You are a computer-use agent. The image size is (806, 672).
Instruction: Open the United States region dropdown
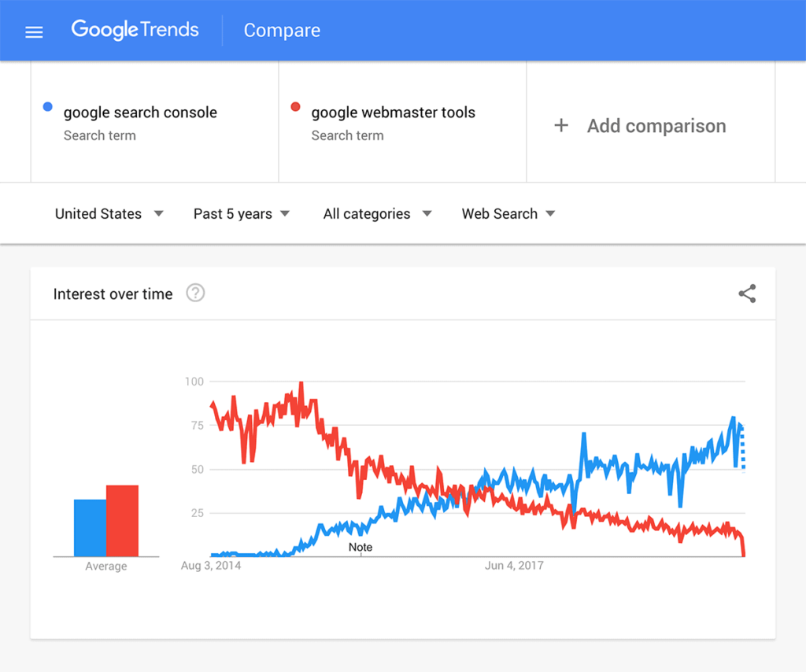pos(109,213)
